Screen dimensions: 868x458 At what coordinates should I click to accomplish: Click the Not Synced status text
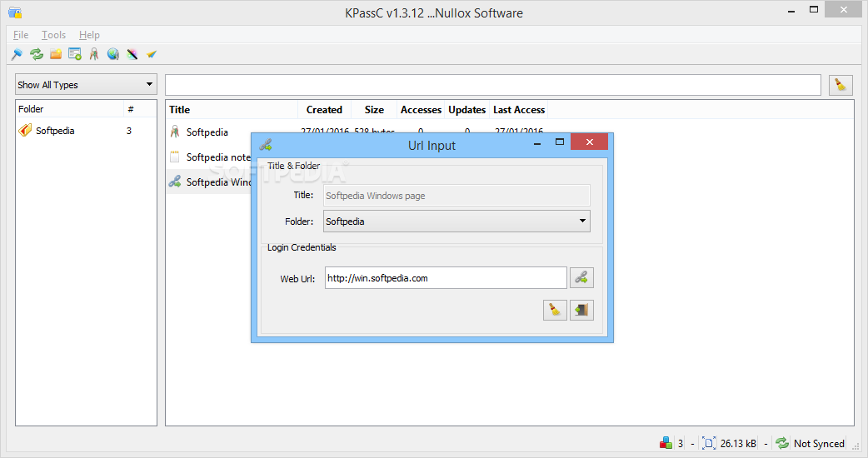pos(819,443)
